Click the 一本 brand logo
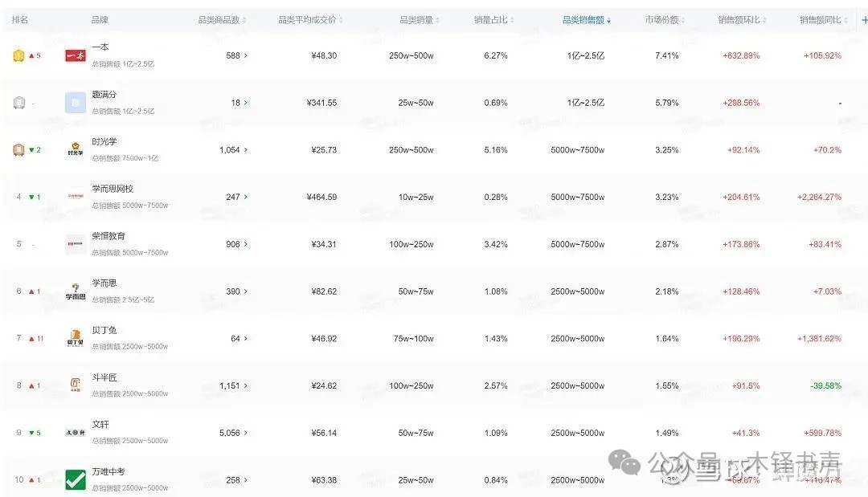This screenshot has height=497, width=868. pyautogui.click(x=76, y=55)
